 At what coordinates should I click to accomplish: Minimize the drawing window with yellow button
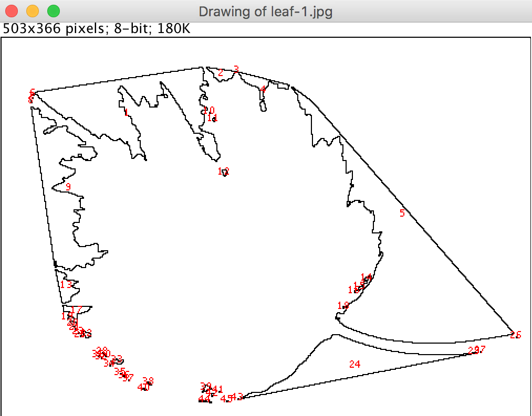point(32,10)
